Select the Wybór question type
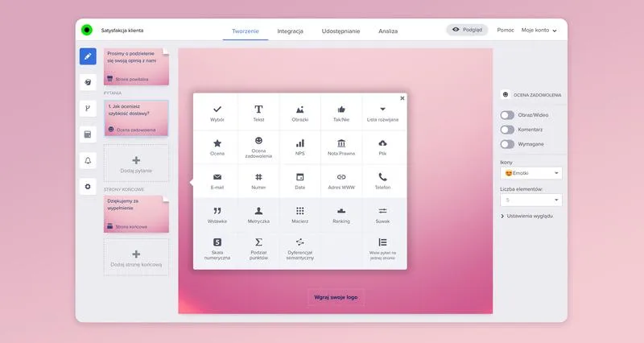 (x=217, y=113)
